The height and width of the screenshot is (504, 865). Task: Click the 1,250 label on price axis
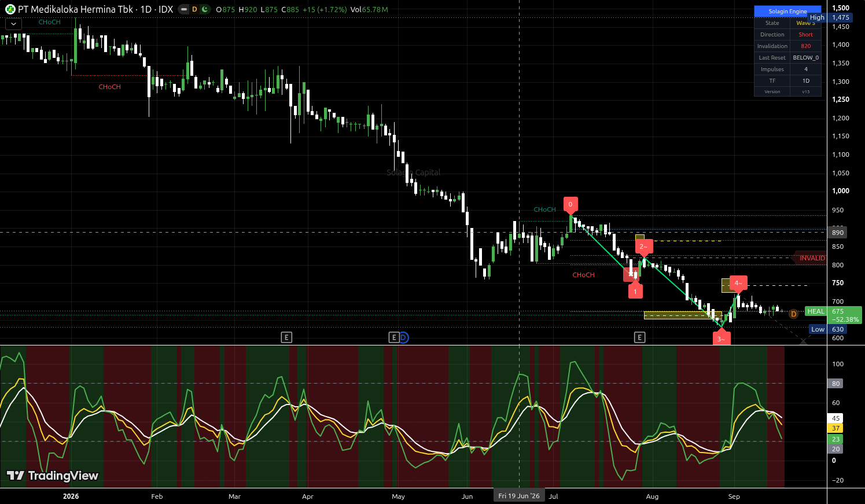pos(841,100)
